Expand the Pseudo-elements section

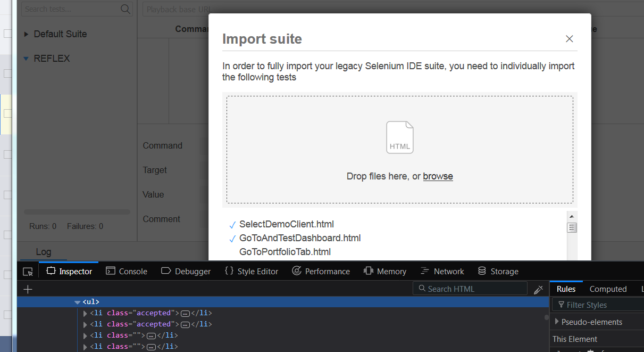pos(556,322)
